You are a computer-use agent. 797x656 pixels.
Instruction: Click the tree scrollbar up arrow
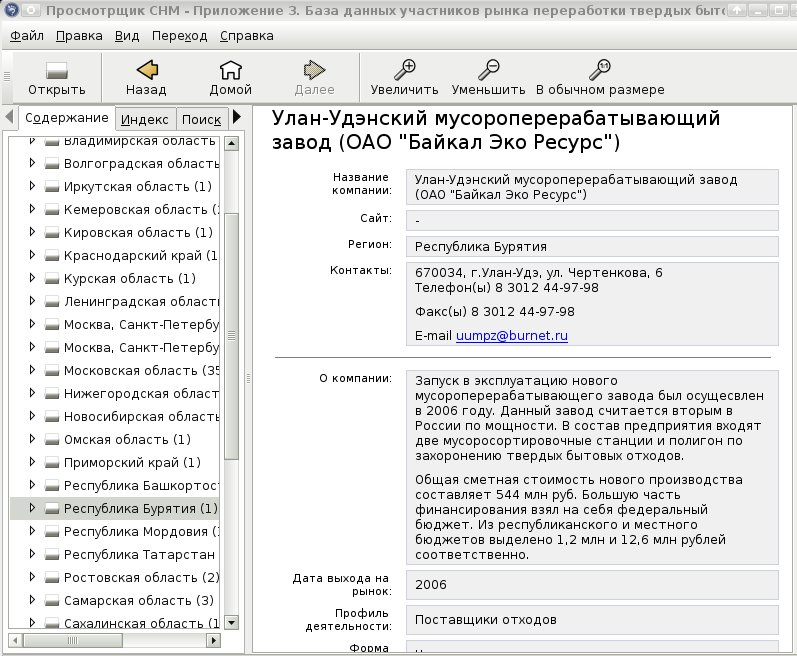(231, 144)
